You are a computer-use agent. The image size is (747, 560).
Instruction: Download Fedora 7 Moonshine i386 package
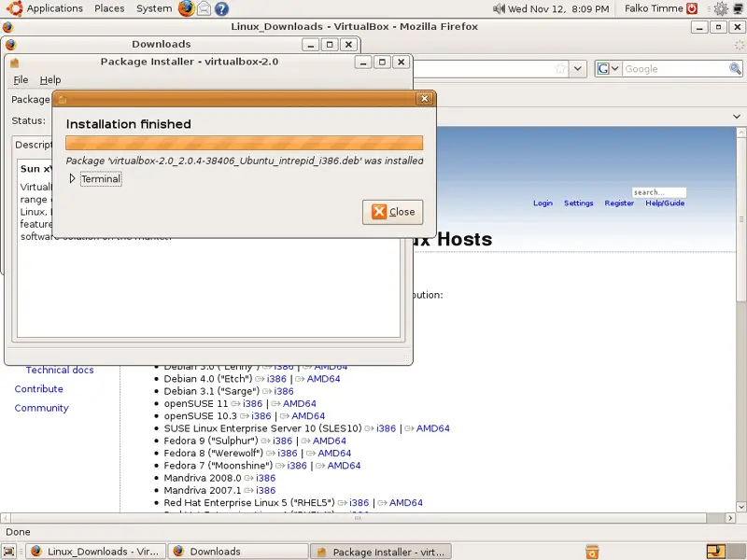pos(297,466)
